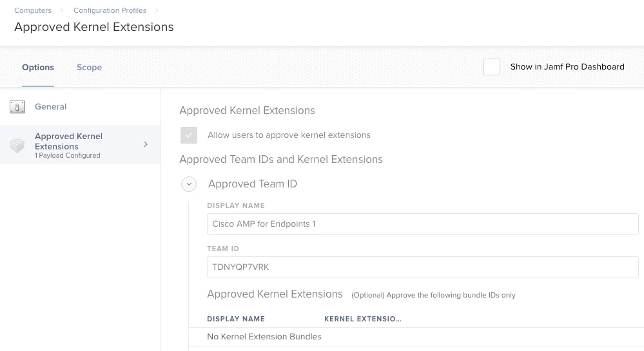
Task: Click the General payload switch icon
Action: [x=17, y=107]
